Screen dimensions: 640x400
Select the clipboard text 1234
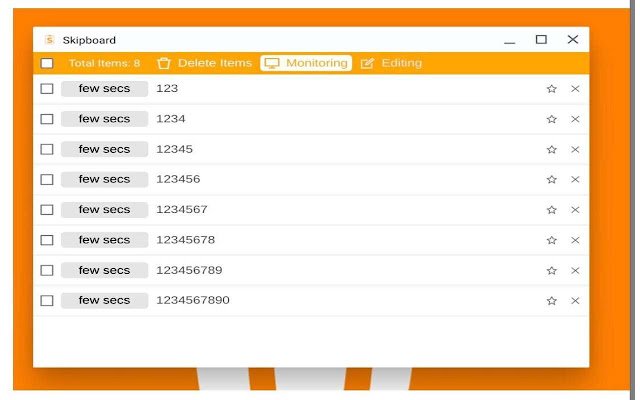[171, 119]
